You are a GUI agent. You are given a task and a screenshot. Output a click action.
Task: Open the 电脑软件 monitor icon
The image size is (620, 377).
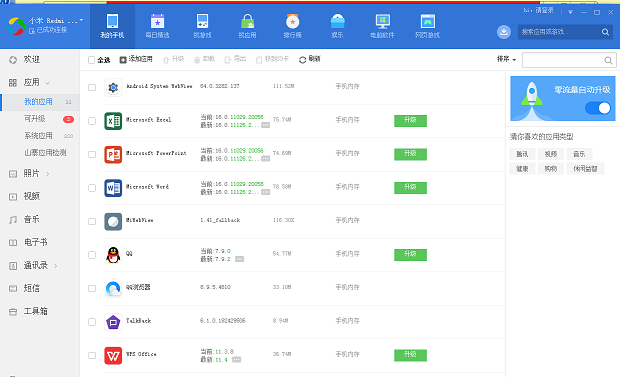click(383, 21)
